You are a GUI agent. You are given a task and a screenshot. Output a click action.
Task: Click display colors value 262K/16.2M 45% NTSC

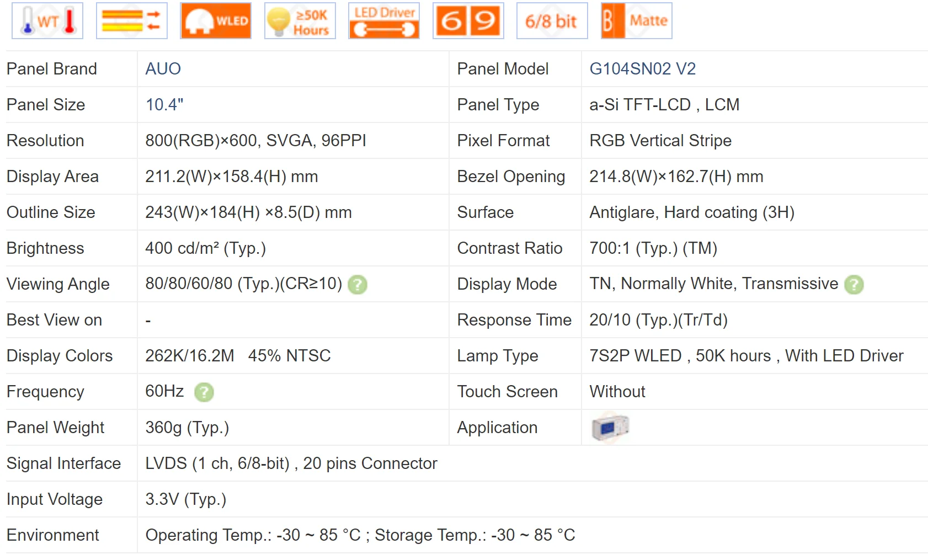(238, 356)
